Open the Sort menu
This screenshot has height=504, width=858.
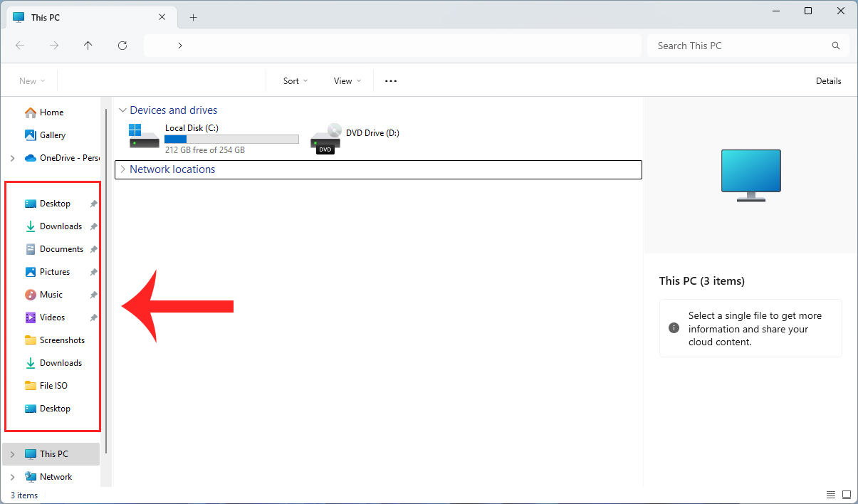[294, 80]
